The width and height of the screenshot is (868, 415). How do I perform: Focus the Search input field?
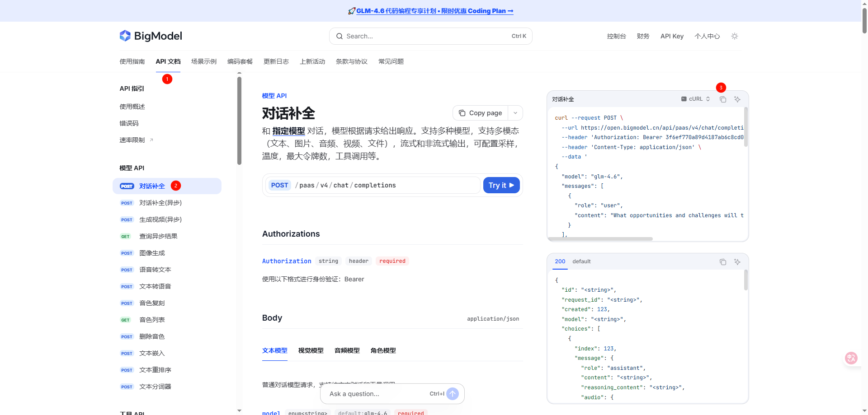(431, 36)
